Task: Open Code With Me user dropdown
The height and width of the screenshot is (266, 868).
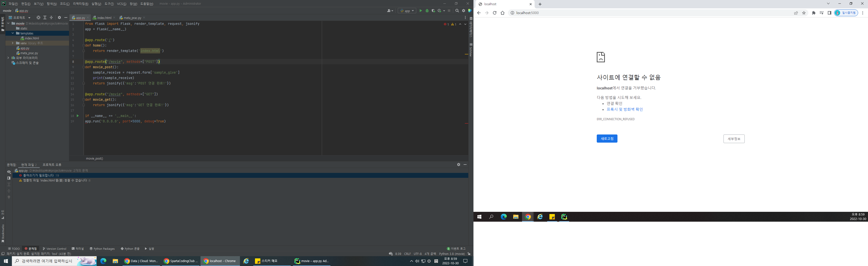Action: pyautogui.click(x=390, y=11)
